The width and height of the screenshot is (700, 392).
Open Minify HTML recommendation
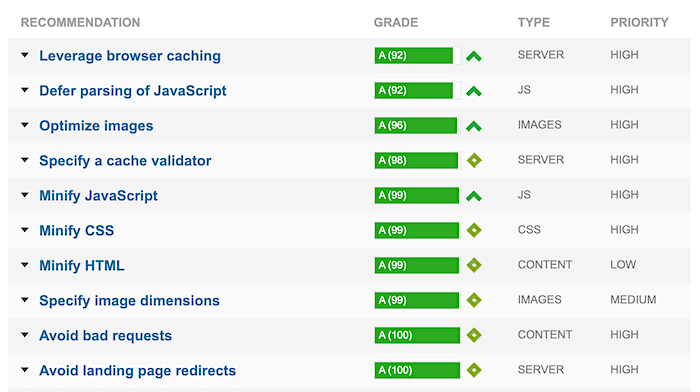point(82,266)
